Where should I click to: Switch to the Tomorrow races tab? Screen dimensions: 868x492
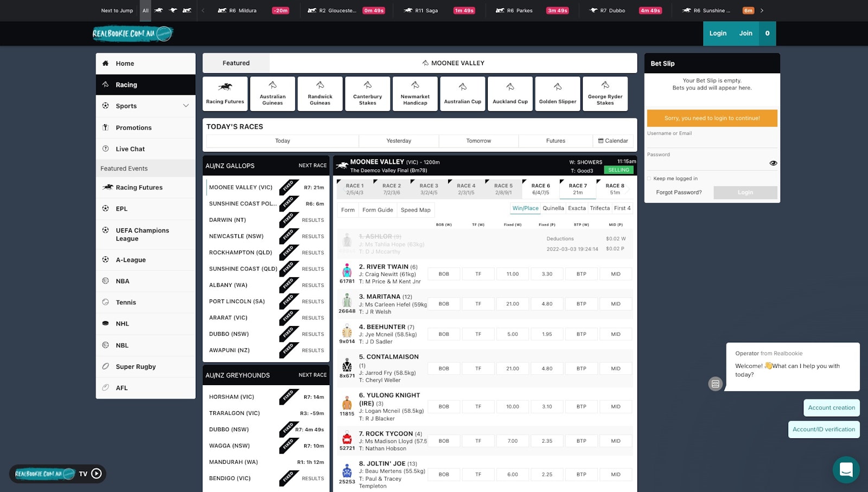(478, 140)
